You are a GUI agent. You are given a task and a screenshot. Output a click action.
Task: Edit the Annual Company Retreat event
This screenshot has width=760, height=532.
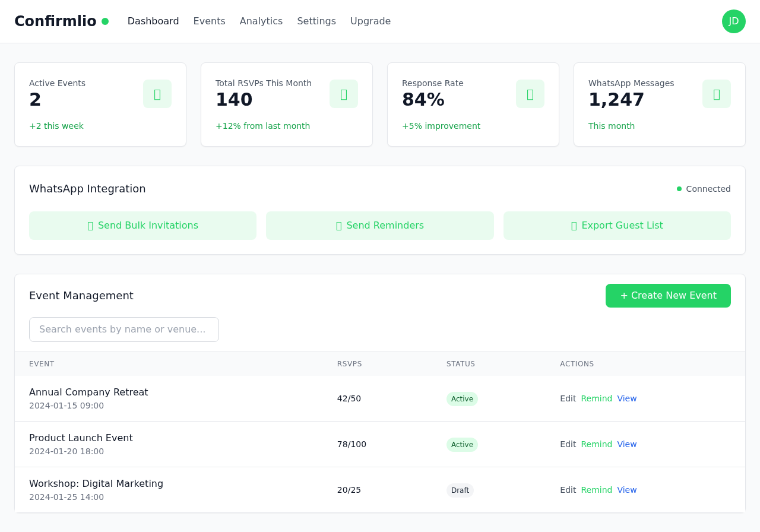pos(568,398)
